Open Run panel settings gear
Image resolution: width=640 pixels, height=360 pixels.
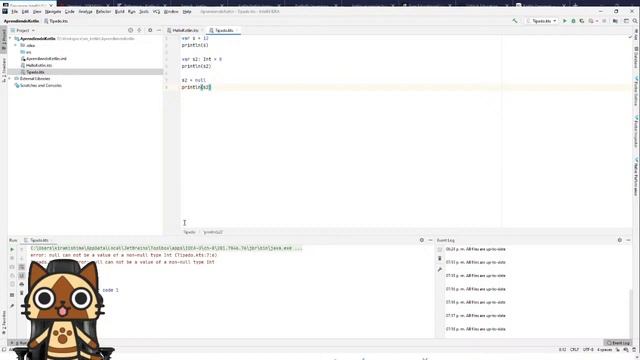[x=422, y=240]
